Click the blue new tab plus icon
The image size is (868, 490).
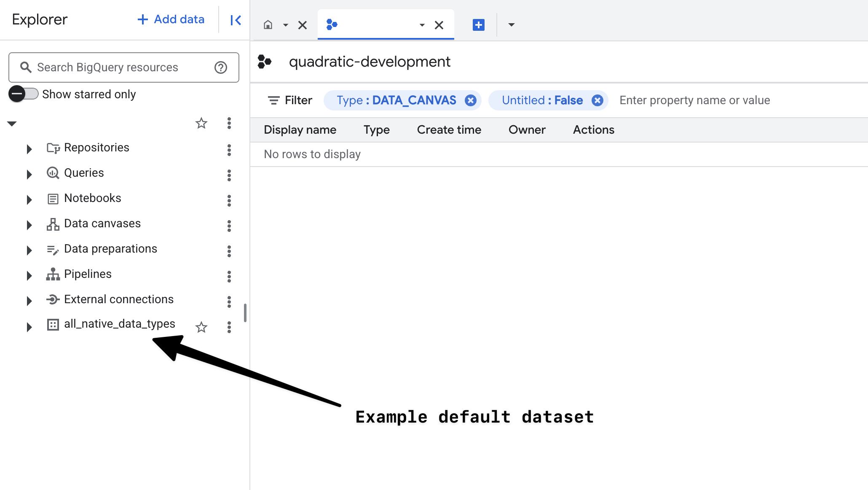(478, 25)
